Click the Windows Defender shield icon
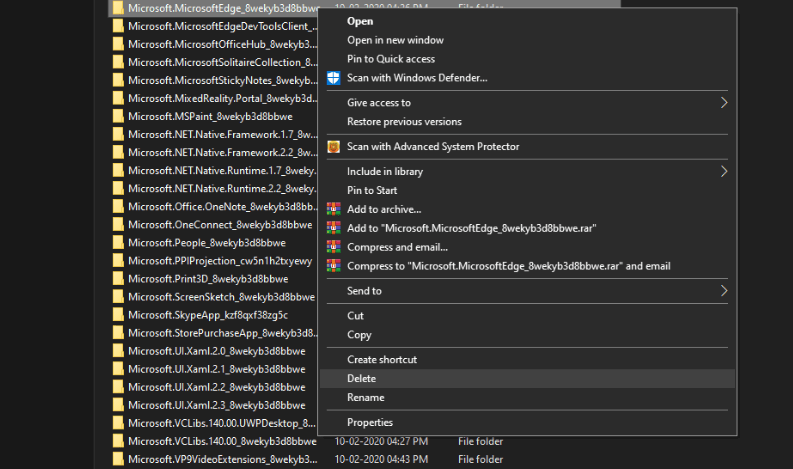 [x=334, y=78]
